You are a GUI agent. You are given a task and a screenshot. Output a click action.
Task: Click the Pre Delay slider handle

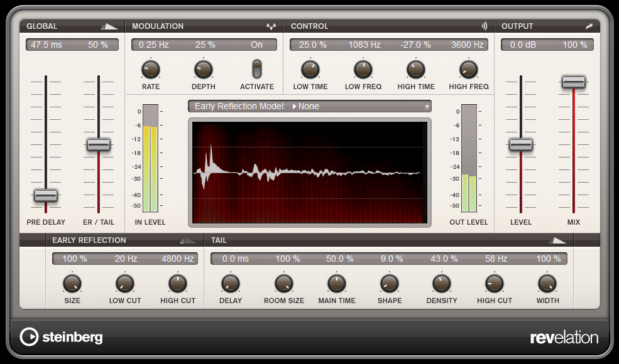(46, 196)
